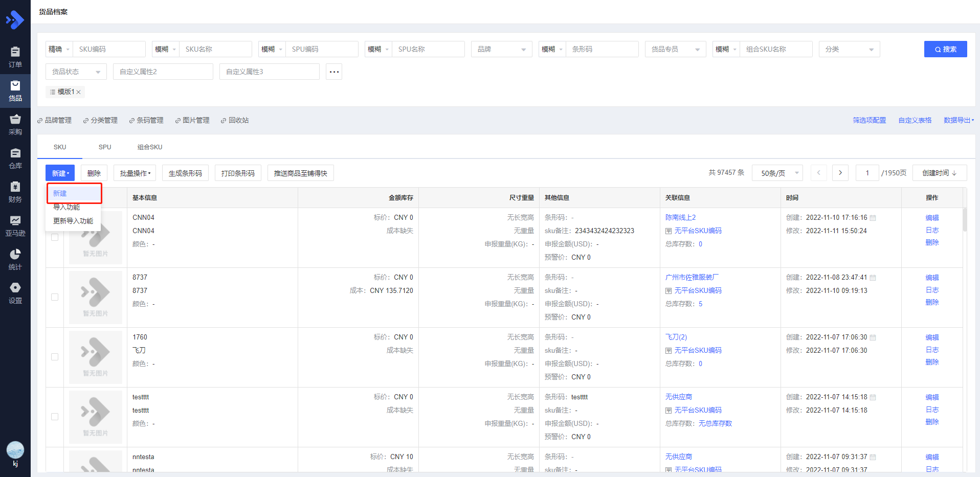Click 删除 for the 飞刀 row
The image size is (980, 477).
click(x=932, y=362)
